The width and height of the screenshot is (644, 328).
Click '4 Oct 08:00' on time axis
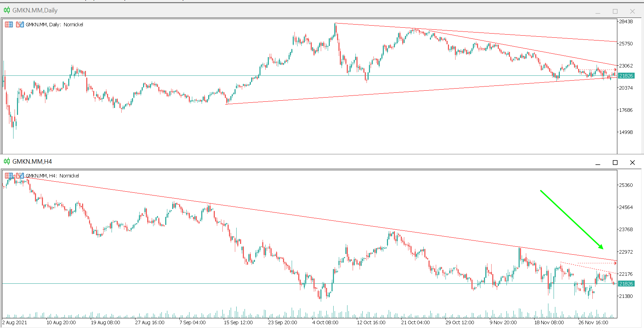click(x=325, y=322)
